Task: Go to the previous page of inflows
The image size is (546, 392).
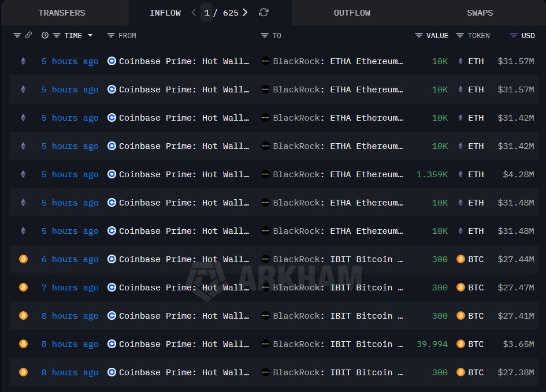Action: [194, 13]
